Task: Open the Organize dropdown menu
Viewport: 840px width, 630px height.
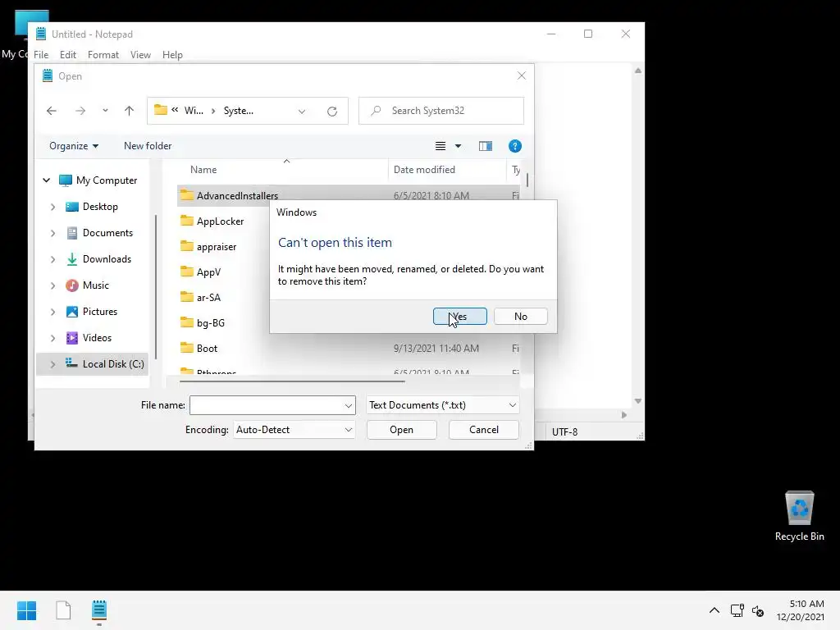Action: coord(73,146)
